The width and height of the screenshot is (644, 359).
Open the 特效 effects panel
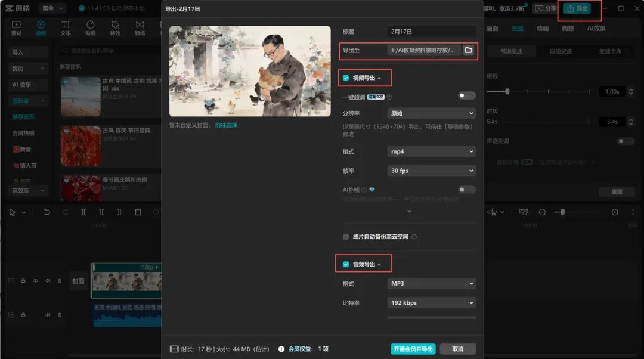(115, 28)
